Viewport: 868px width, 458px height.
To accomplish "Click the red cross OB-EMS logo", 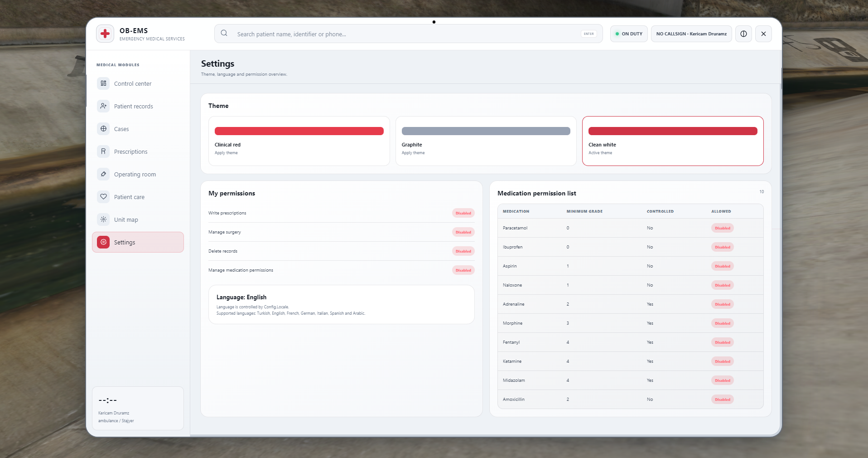I will pyautogui.click(x=105, y=34).
